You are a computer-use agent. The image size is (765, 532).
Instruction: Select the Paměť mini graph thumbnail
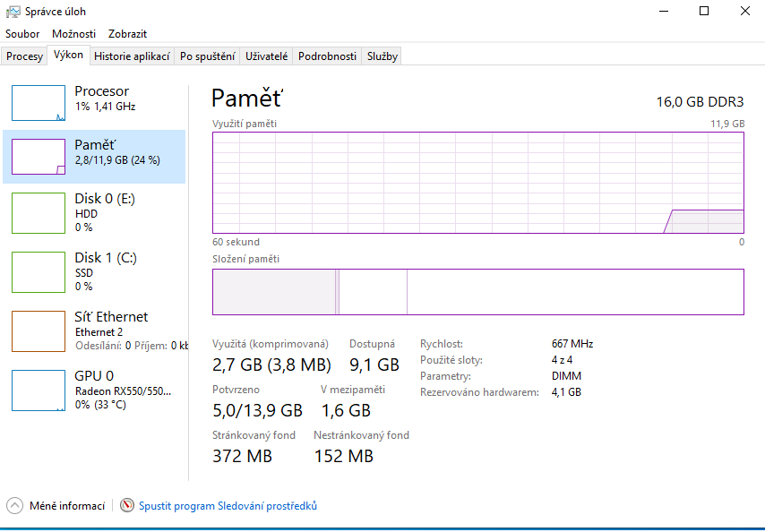click(x=39, y=157)
